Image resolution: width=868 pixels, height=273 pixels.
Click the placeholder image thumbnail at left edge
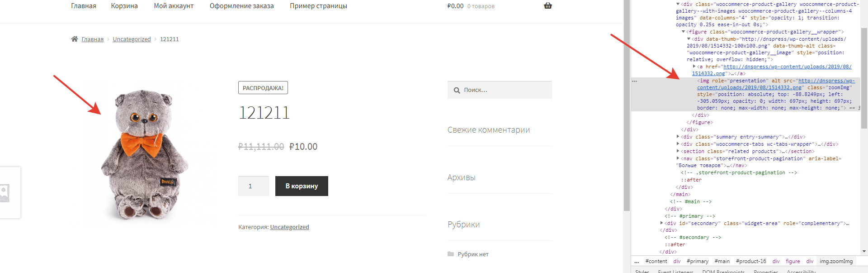(7, 192)
